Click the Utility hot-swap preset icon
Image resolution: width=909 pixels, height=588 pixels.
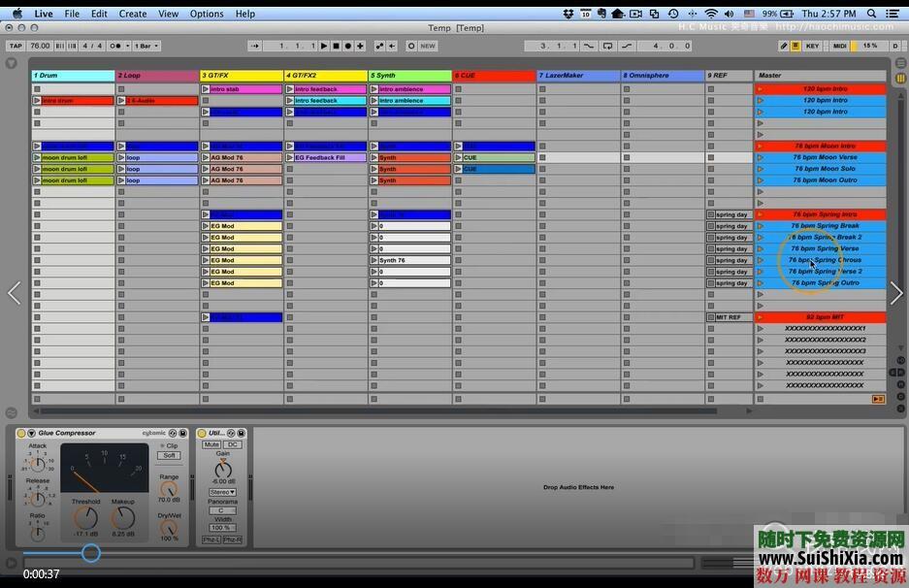(x=231, y=433)
